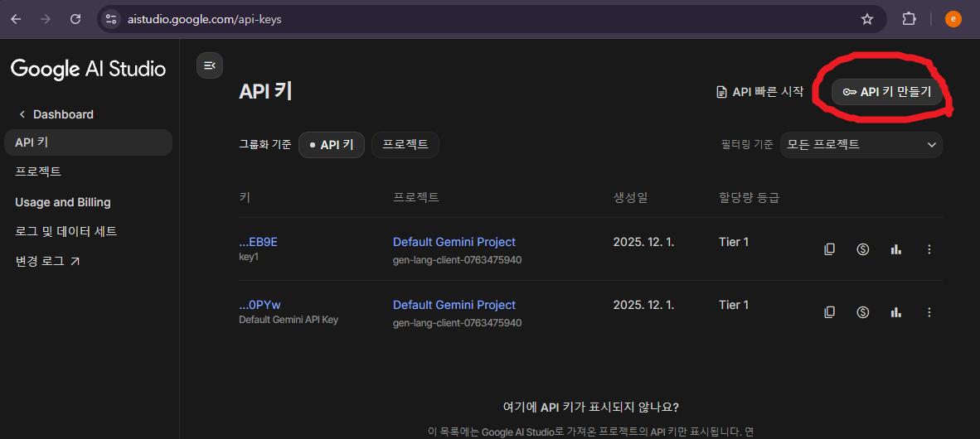The width and height of the screenshot is (980, 439).
Task: Open the orange profile avatar
Action: 953,19
